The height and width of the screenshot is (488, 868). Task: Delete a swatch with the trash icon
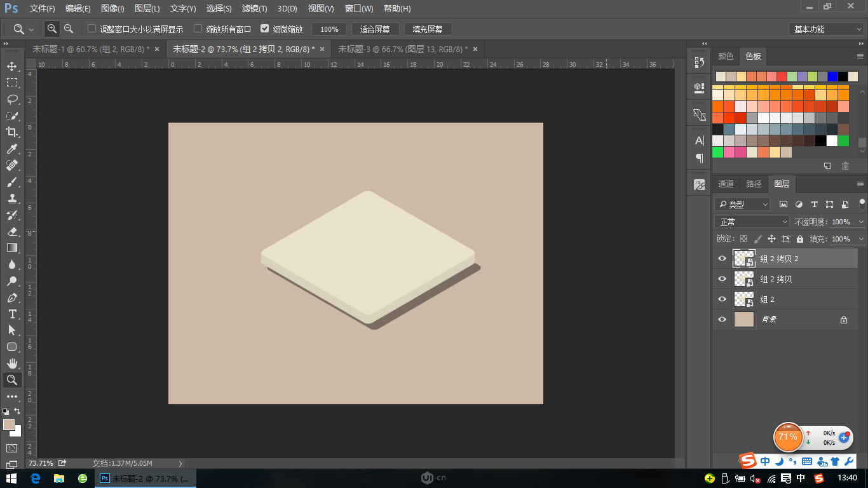[x=845, y=165]
